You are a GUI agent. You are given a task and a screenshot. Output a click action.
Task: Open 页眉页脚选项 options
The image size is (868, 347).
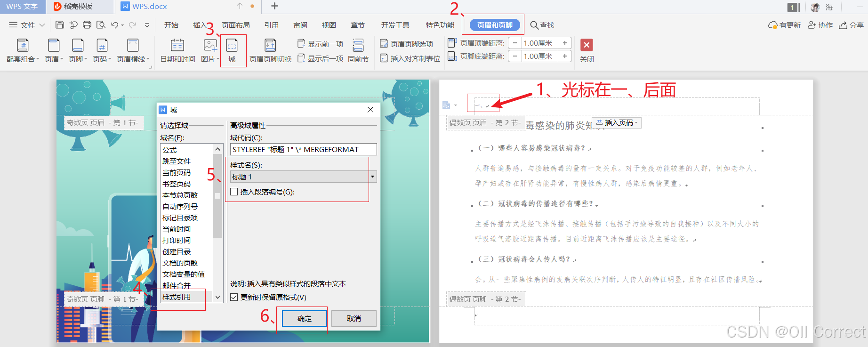pyautogui.click(x=407, y=44)
